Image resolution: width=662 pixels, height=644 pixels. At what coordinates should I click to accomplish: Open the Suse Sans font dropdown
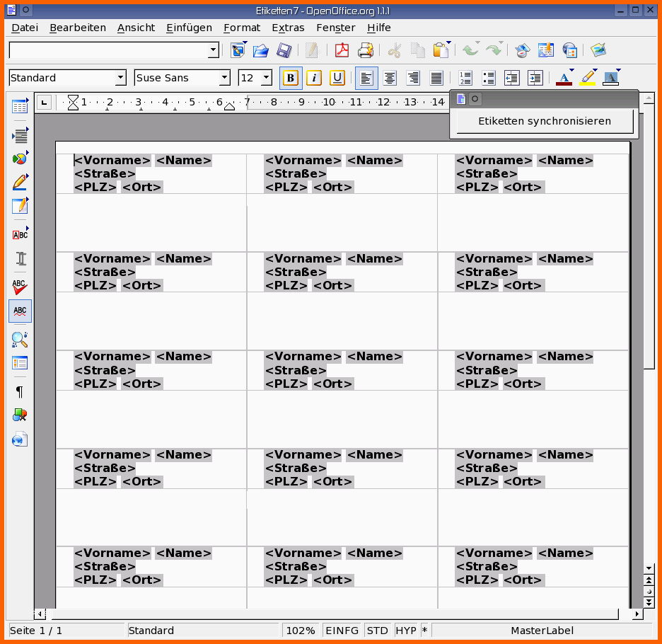pyautogui.click(x=225, y=78)
